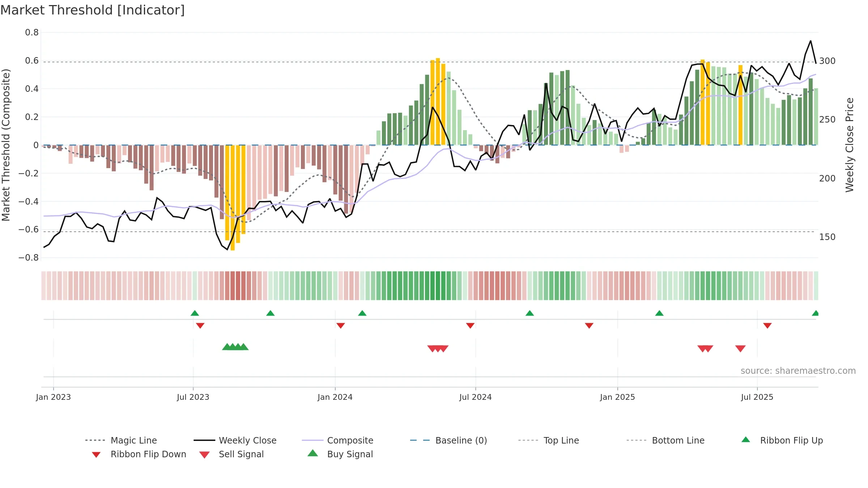The image size is (868, 488).
Task: Toggle the Magic Line legend entry
Action: [x=121, y=440]
